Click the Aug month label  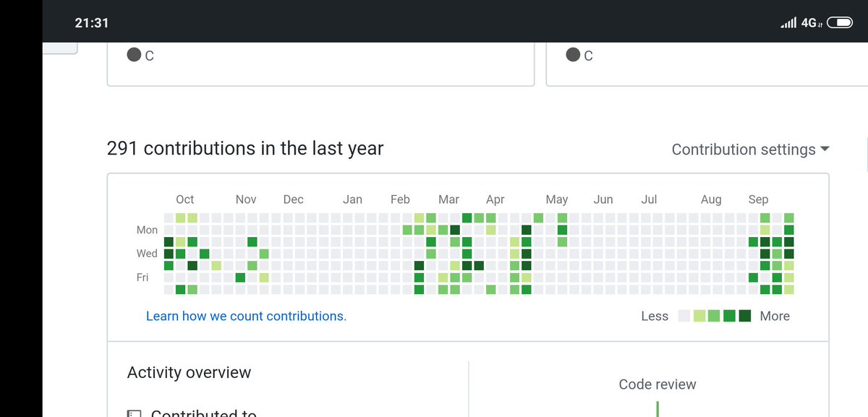[711, 199]
